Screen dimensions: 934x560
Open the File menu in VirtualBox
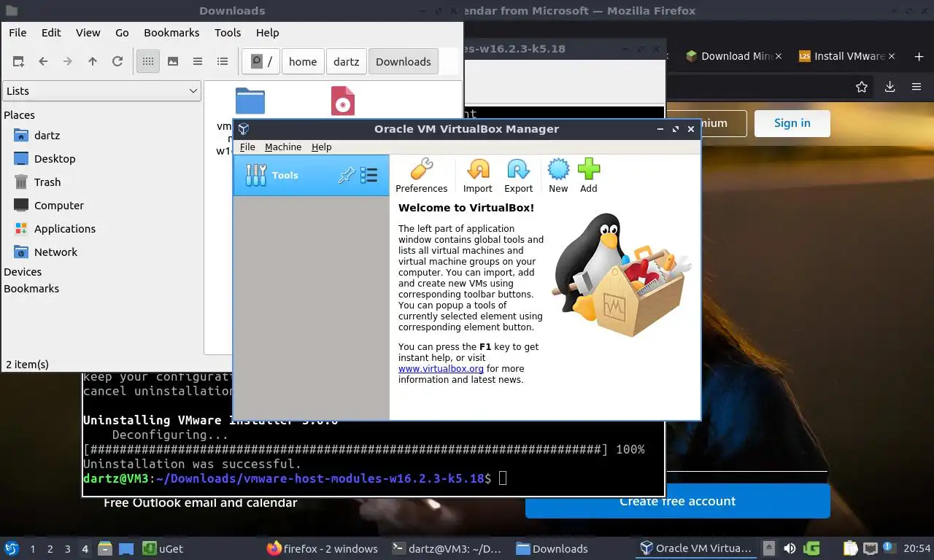[248, 147]
